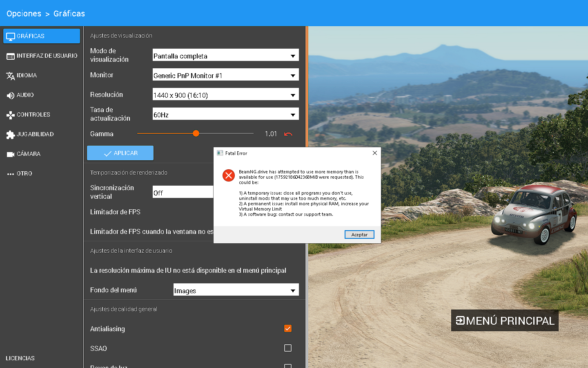Open the Gráficas settings section

[x=42, y=36]
